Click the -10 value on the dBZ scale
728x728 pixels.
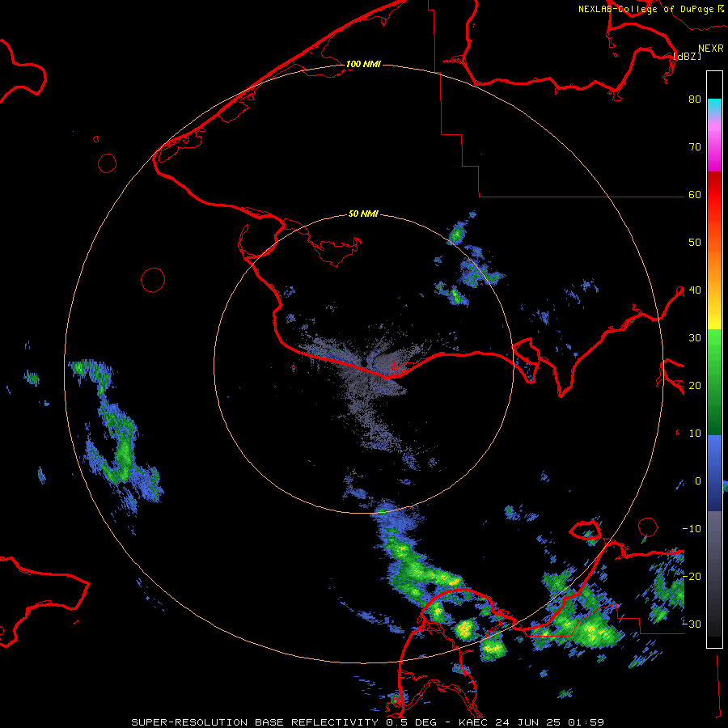point(692,529)
